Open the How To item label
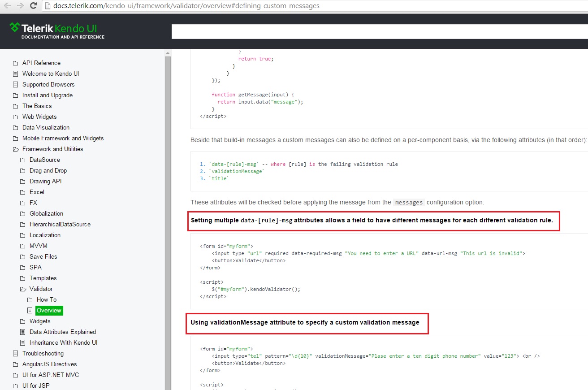Screen dimensions: 588x390 pyautogui.click(x=47, y=300)
